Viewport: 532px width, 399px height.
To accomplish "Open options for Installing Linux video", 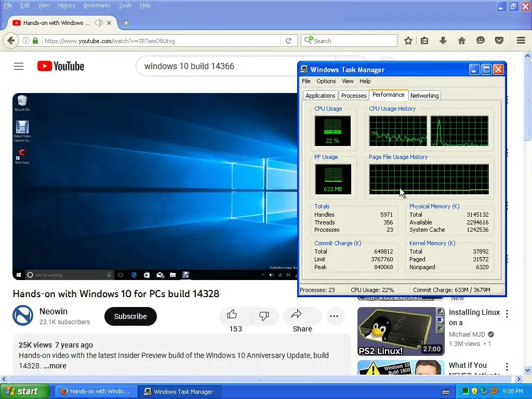I will point(507,314).
